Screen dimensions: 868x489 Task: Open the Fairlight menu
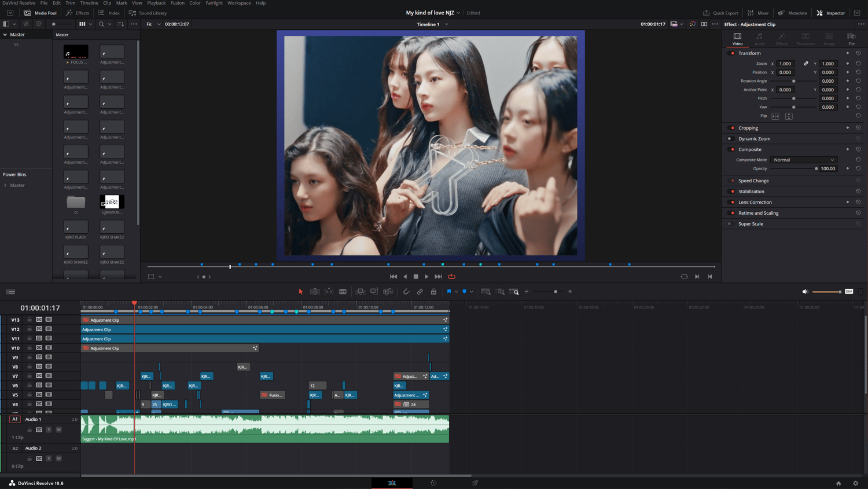pyautogui.click(x=214, y=3)
